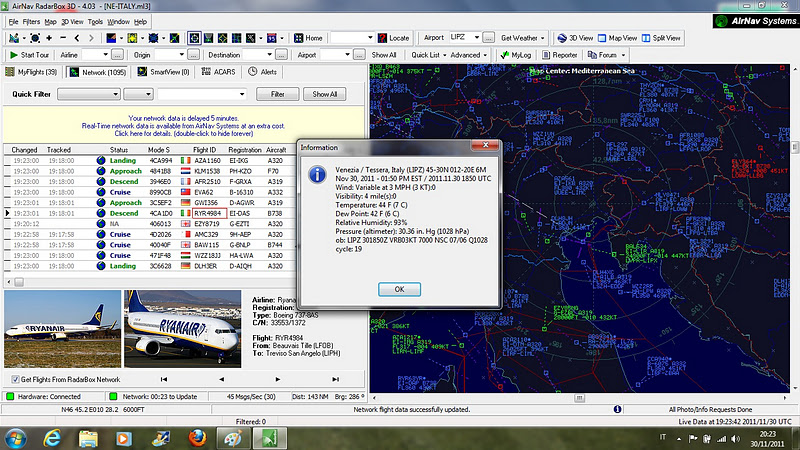Open the Reporter toolbar button
This screenshot has width=800, height=450.
(559, 55)
